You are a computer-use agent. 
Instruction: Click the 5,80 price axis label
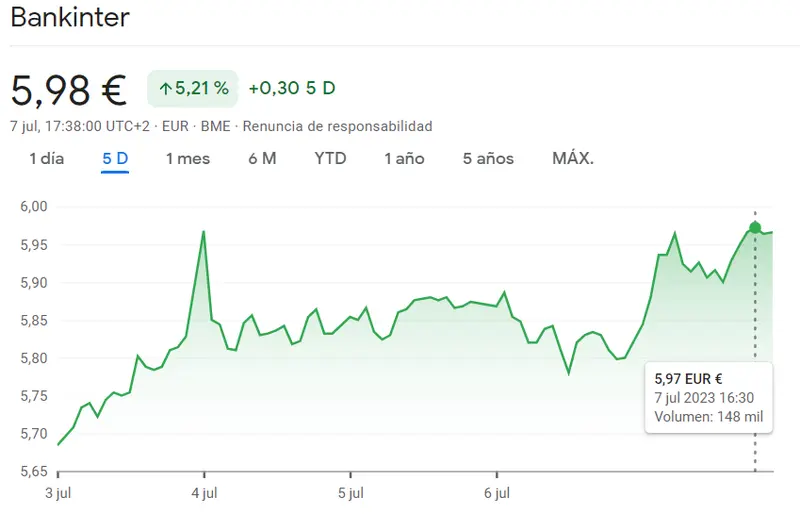click(34, 358)
